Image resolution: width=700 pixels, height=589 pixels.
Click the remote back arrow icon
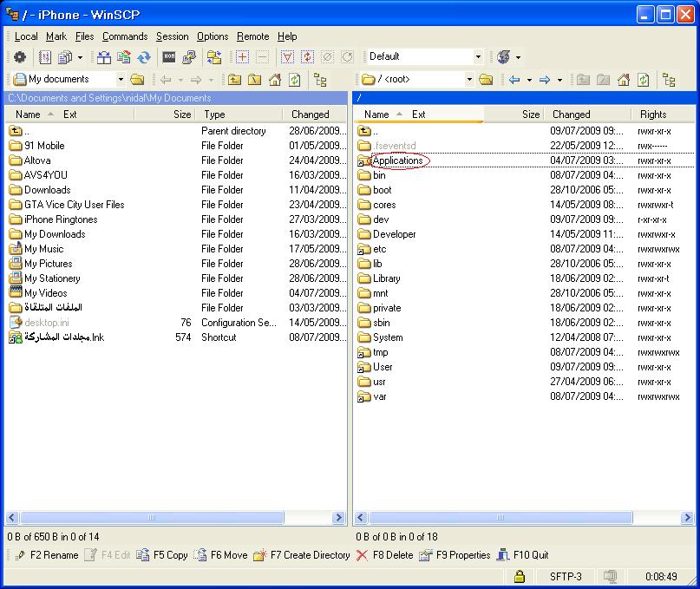click(514, 80)
